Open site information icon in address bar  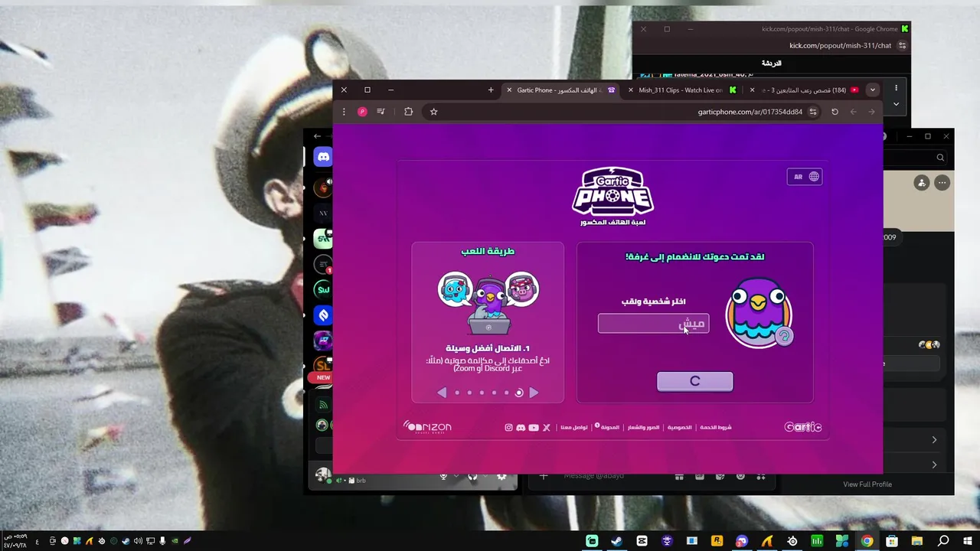[813, 112]
